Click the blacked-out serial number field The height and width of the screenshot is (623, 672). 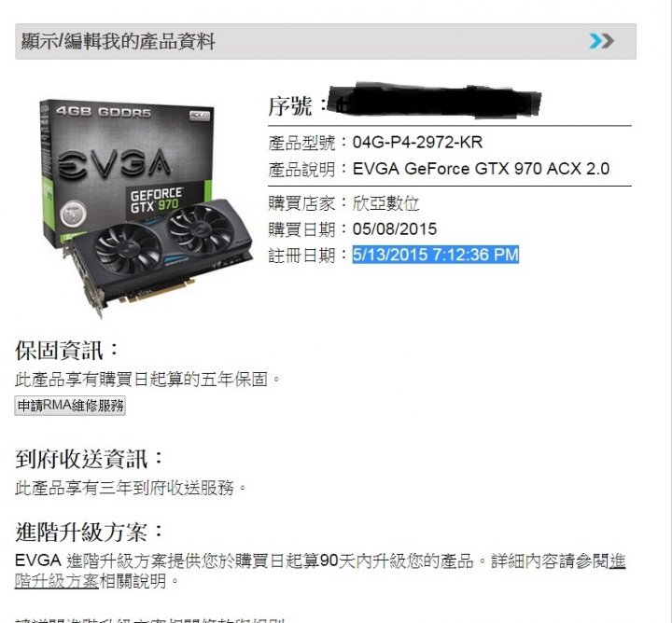434,100
